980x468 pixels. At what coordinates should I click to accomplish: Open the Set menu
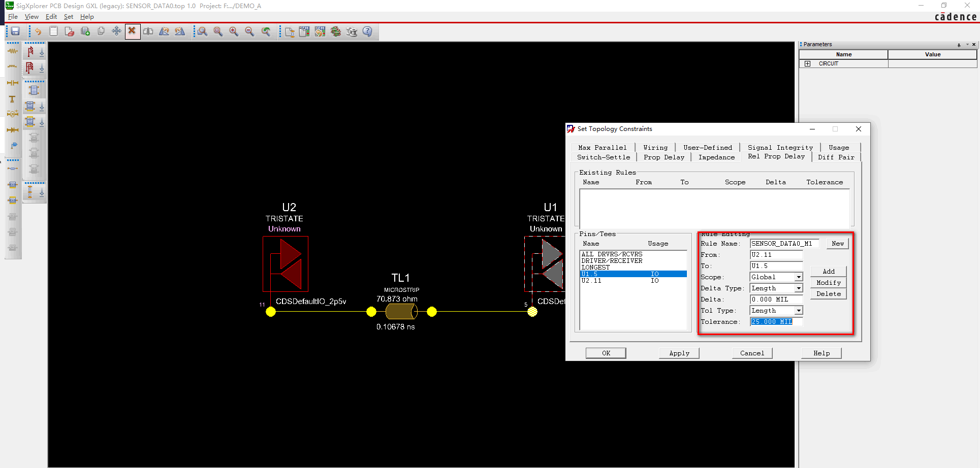point(69,17)
